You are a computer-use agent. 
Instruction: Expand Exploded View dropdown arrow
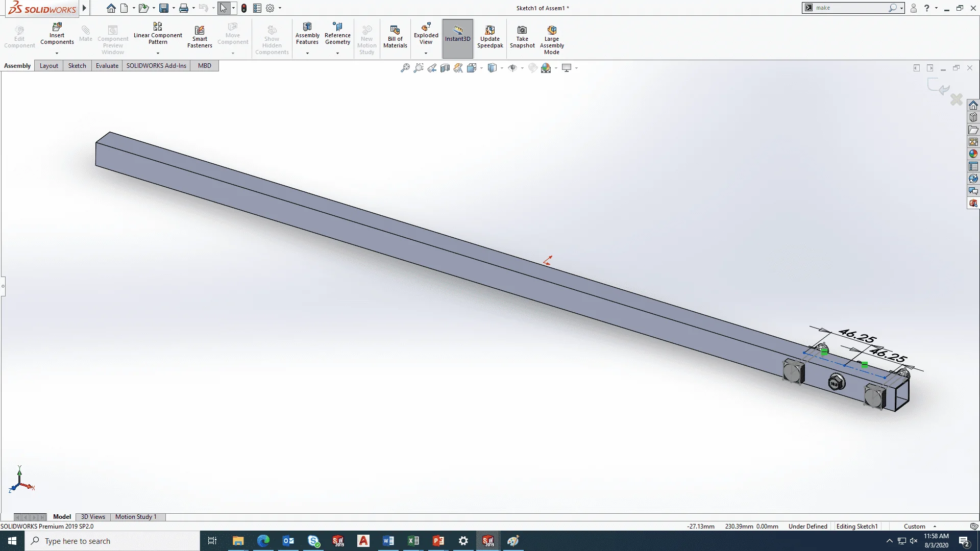point(426,53)
